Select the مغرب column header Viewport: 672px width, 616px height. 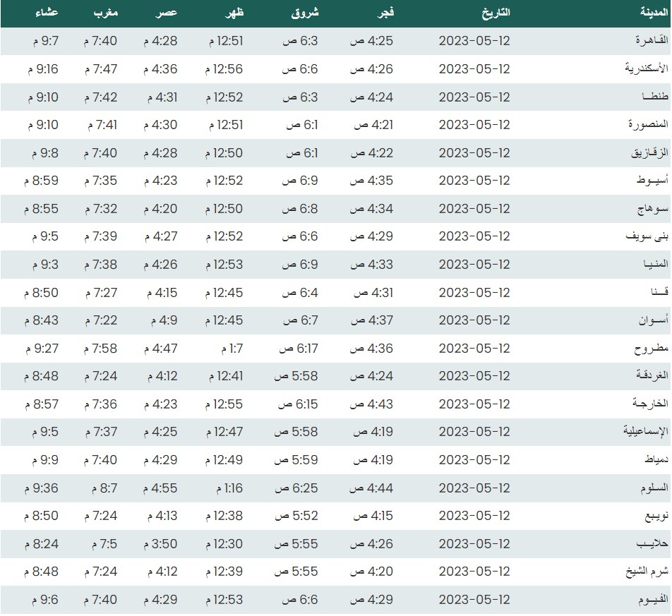click(x=105, y=13)
